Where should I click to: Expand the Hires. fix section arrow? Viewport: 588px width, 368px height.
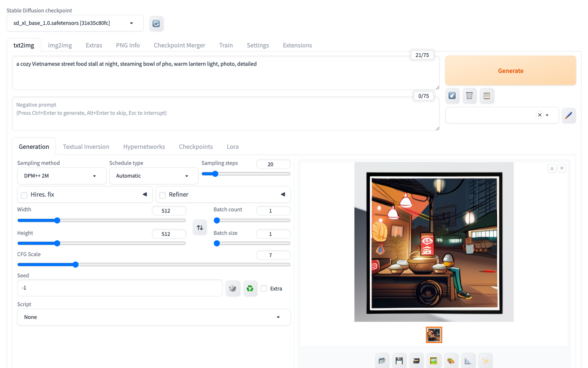pyautogui.click(x=145, y=194)
